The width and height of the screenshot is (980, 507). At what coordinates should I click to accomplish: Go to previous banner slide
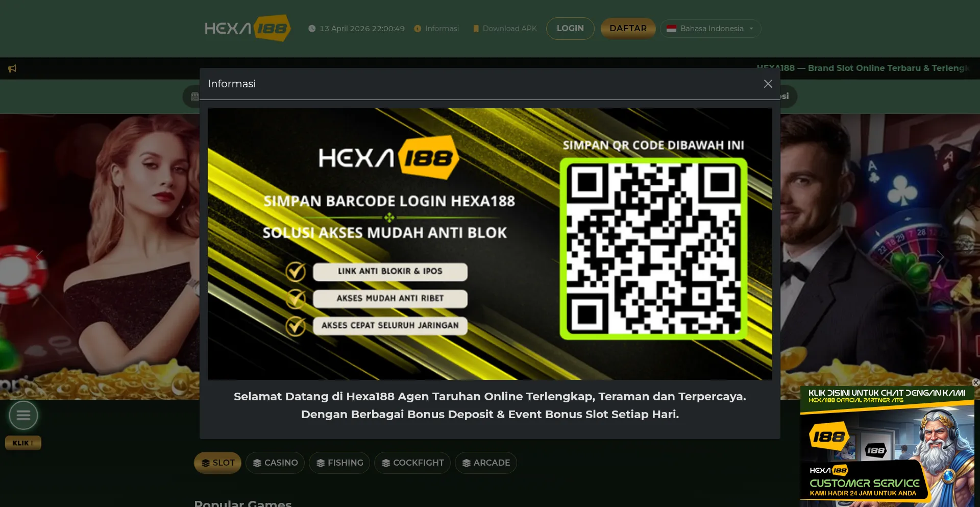[39, 257]
